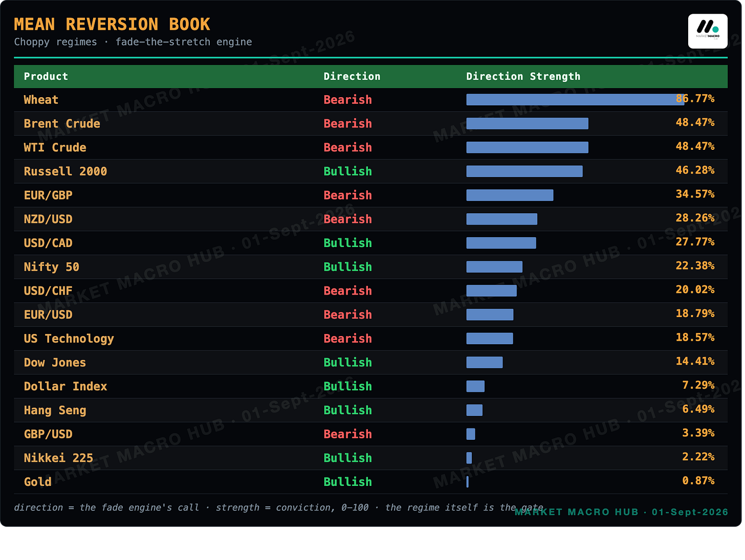745x560 pixels.
Task: Click the 28.26% strength value
Action: tap(695, 218)
